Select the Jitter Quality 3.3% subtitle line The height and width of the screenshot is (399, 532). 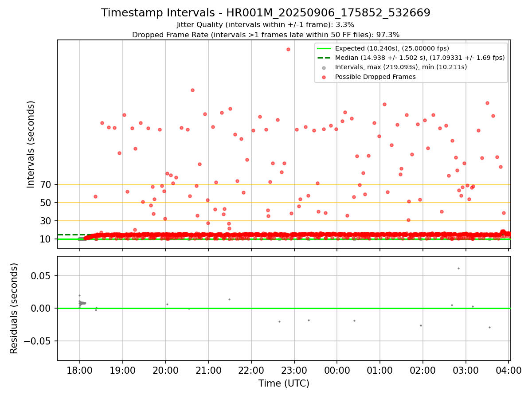266,25
